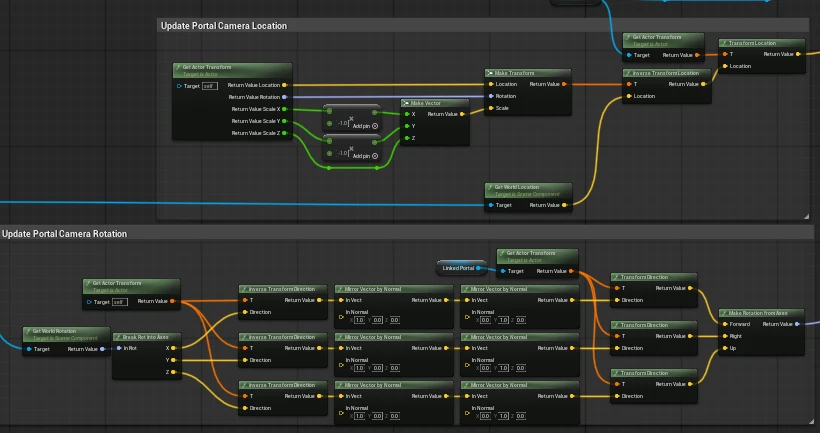The image size is (820, 433).
Task: Select the Break Rot Into Axes node header
Action: [147, 337]
